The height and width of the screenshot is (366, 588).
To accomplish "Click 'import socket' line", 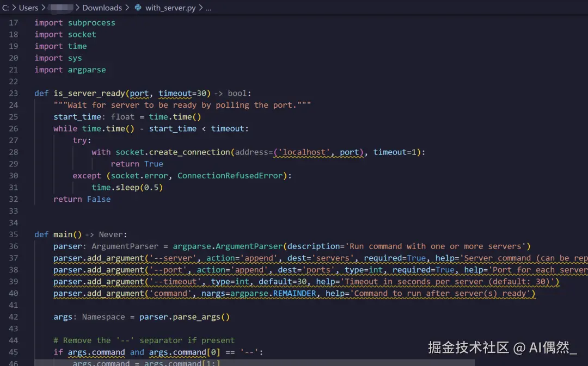I will click(x=65, y=34).
